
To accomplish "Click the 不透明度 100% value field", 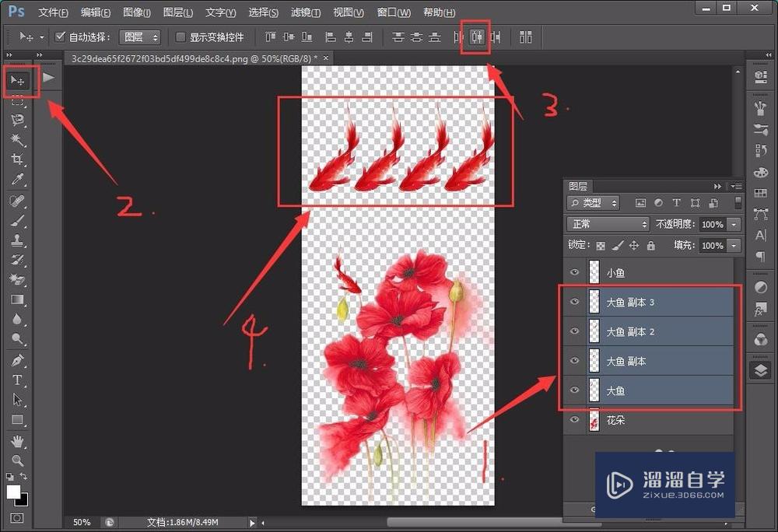I will coord(713,225).
